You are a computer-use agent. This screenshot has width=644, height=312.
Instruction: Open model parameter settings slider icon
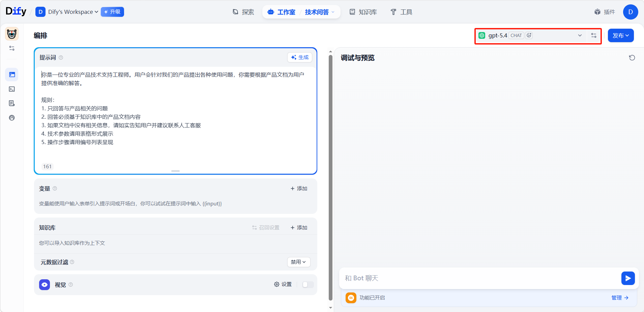coord(594,35)
